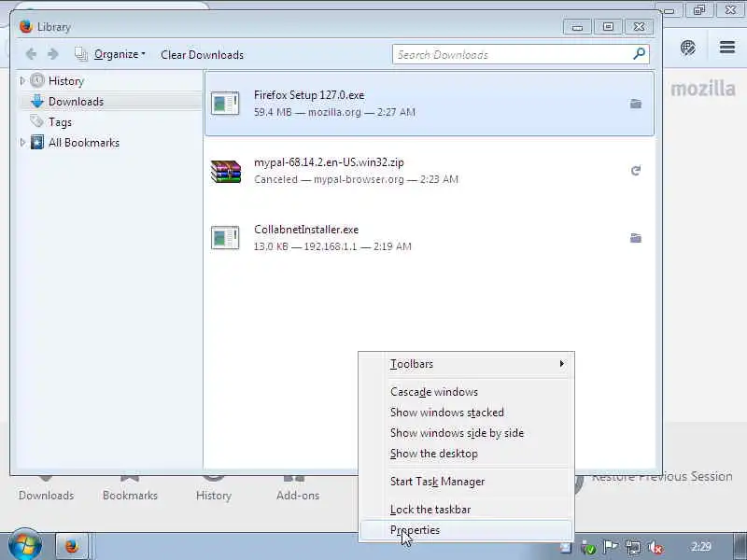
Task: Open the Organize menu
Action: point(120,54)
